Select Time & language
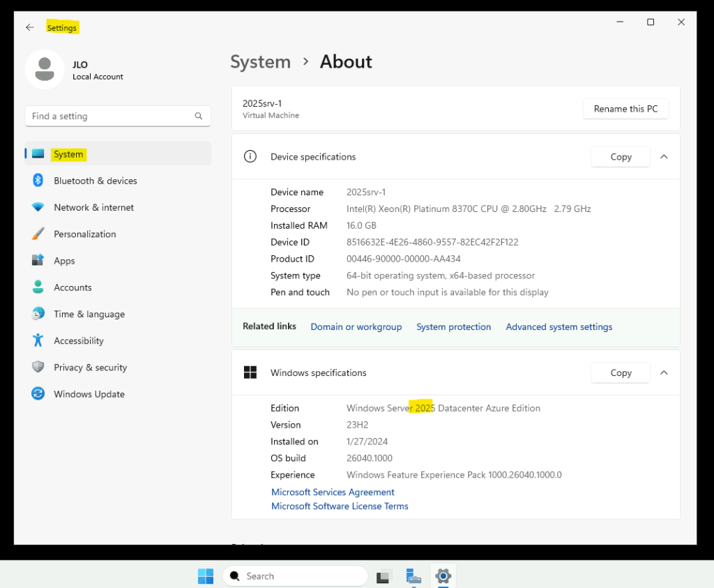This screenshot has height=588, width=714. (118, 314)
